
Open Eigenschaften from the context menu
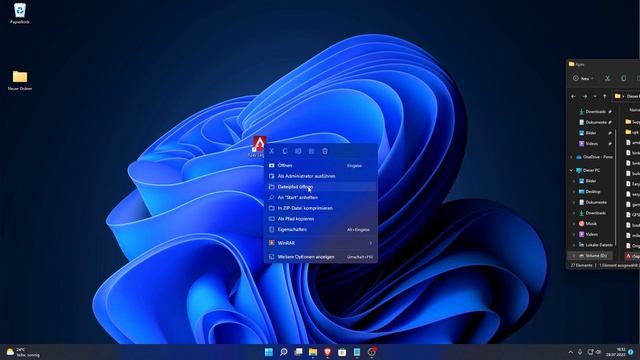320,229
